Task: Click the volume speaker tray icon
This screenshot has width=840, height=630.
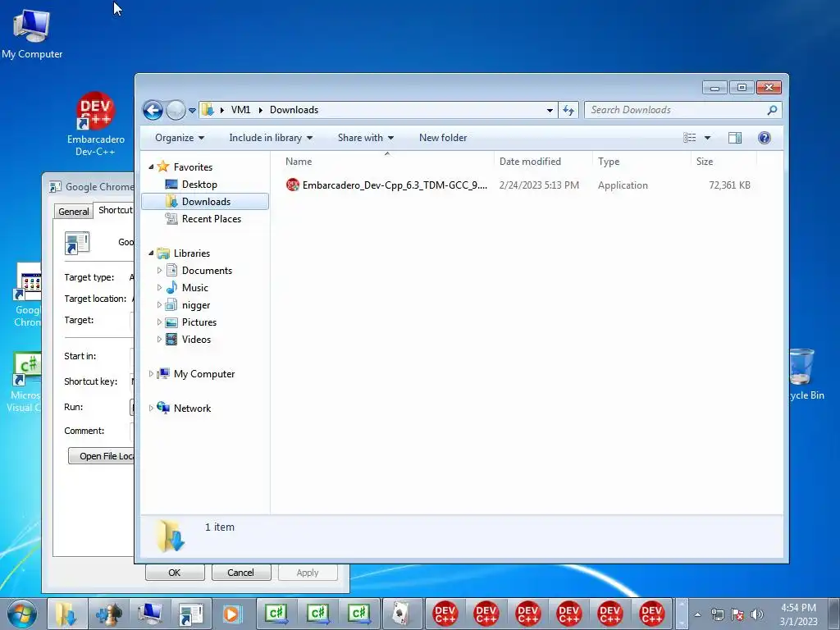Action: 756,614
